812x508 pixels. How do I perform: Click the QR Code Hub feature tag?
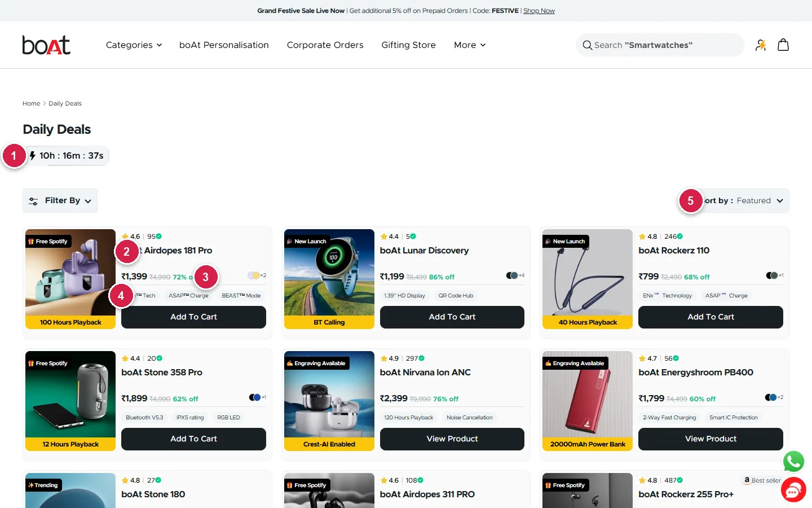pos(456,296)
